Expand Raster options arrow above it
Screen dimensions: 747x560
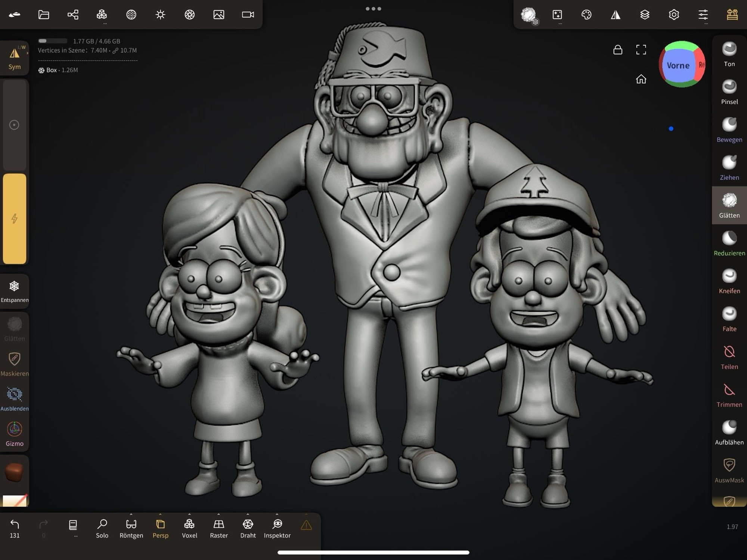[x=219, y=514]
